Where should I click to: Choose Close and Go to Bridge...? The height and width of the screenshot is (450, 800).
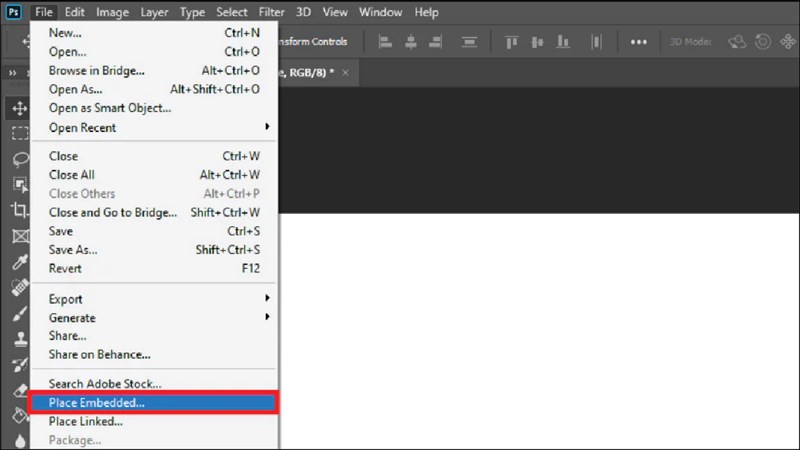(153, 212)
